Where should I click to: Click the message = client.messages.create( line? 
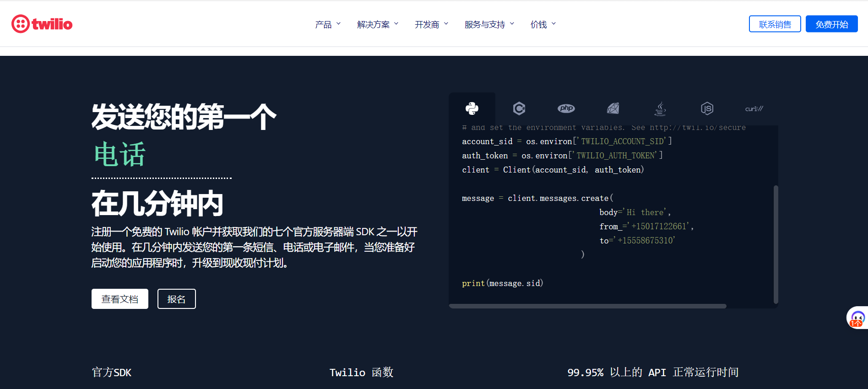[x=538, y=198]
